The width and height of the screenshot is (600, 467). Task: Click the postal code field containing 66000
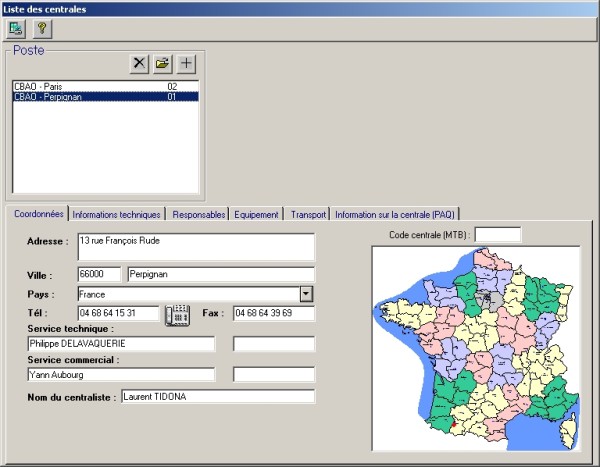tap(98, 274)
